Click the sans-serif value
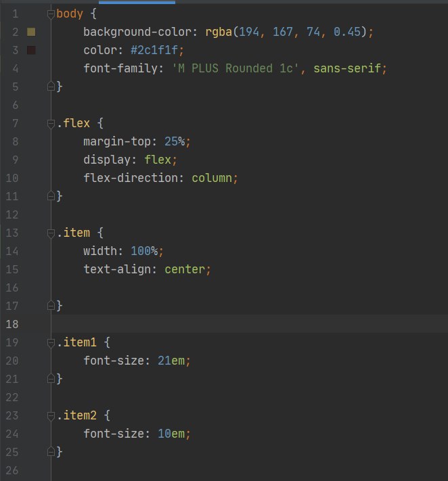 tap(347, 68)
